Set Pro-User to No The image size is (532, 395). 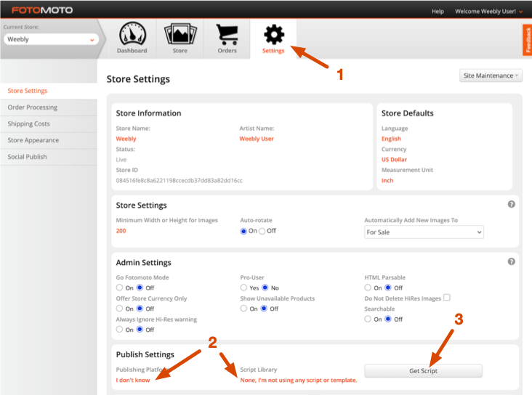click(265, 288)
